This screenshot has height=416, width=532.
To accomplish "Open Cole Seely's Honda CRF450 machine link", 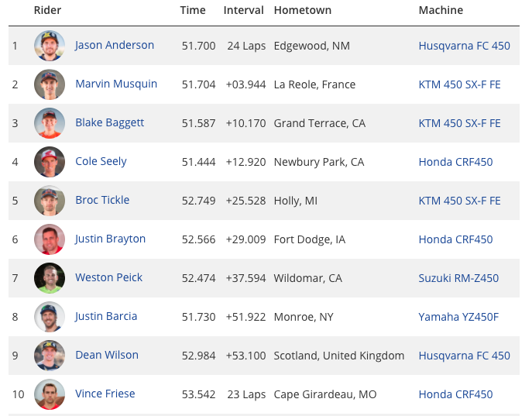I will click(455, 162).
